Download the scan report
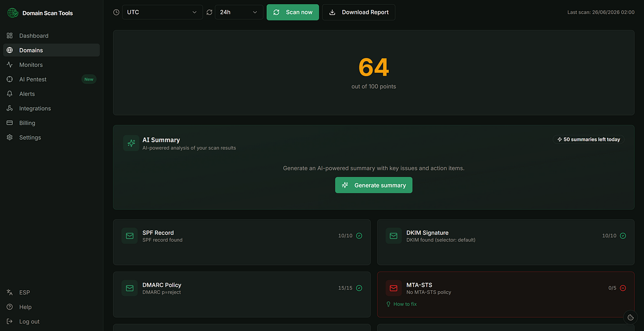 tap(358, 12)
